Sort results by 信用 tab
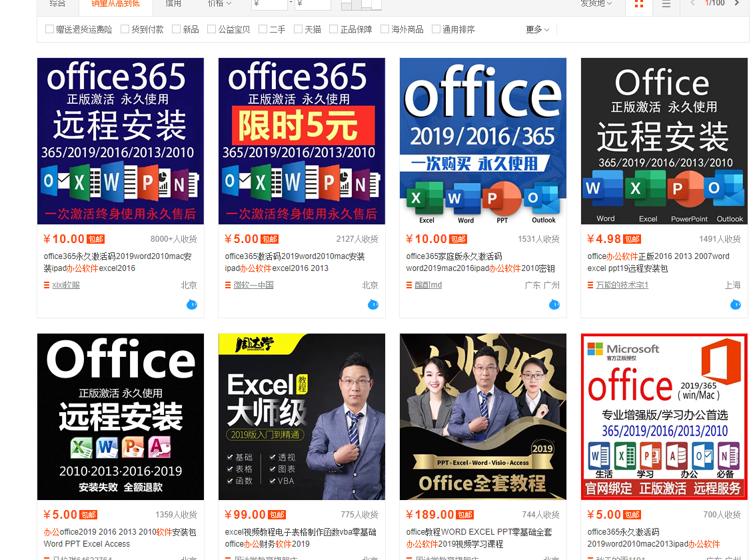The height and width of the screenshot is (560, 751). 173,3
